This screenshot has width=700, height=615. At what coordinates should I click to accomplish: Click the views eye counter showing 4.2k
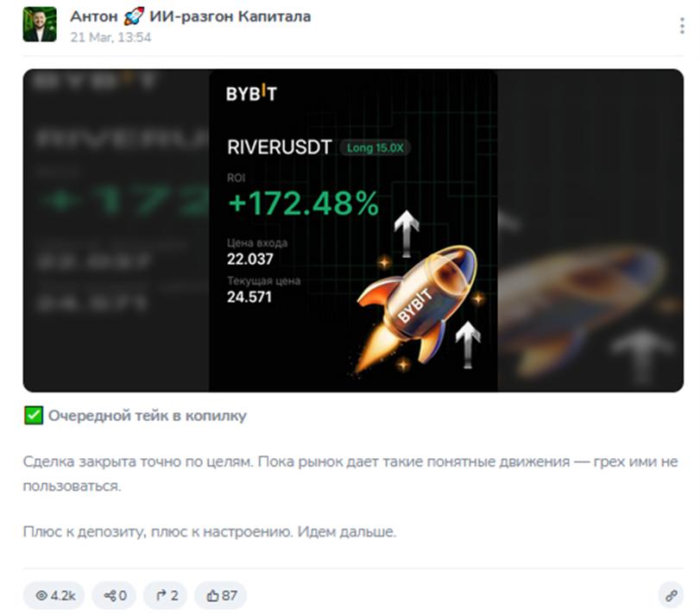click(54, 595)
